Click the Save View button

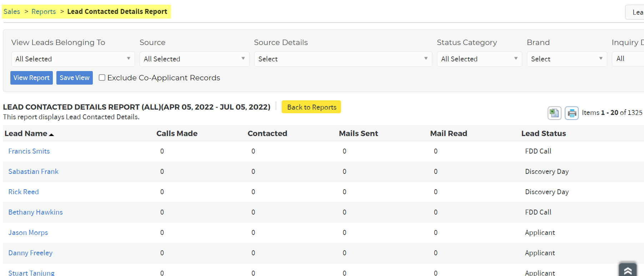pyautogui.click(x=75, y=78)
